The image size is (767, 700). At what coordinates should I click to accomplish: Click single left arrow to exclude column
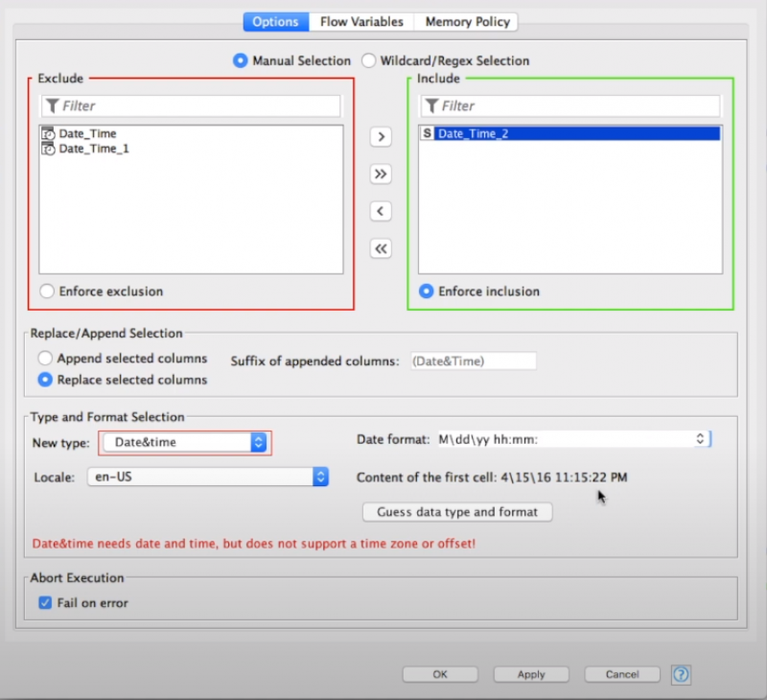coord(381,211)
